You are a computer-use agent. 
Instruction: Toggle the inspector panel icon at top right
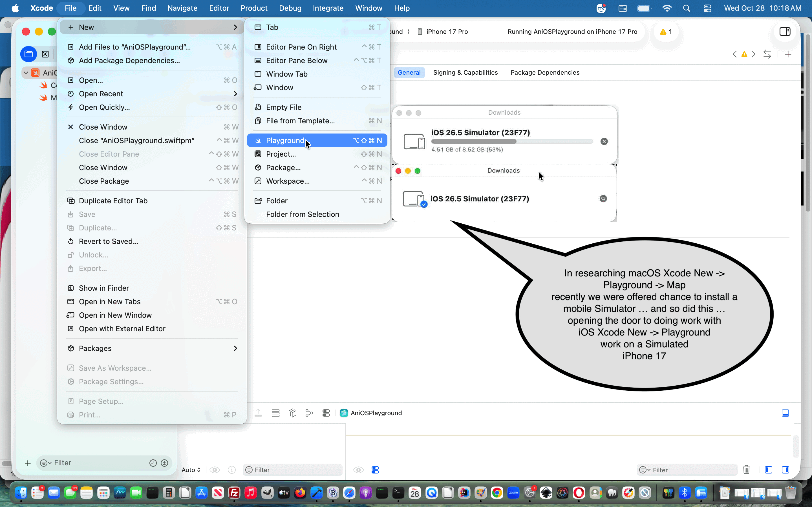(x=785, y=32)
